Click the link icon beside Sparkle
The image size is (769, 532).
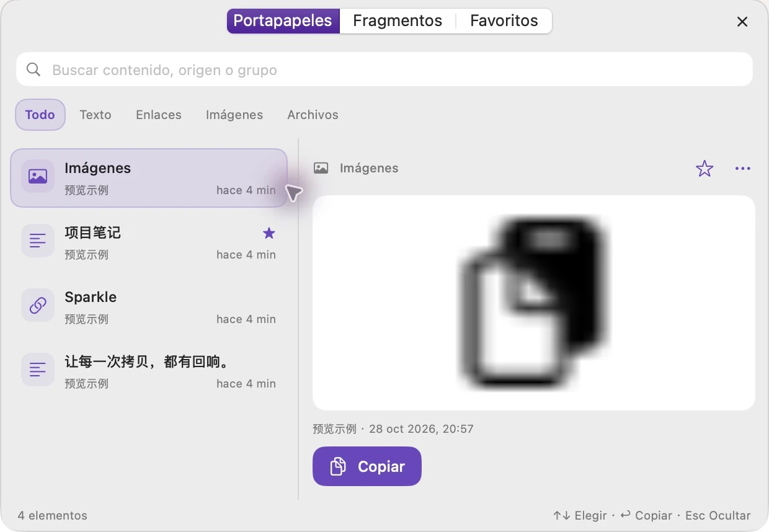[x=38, y=305]
